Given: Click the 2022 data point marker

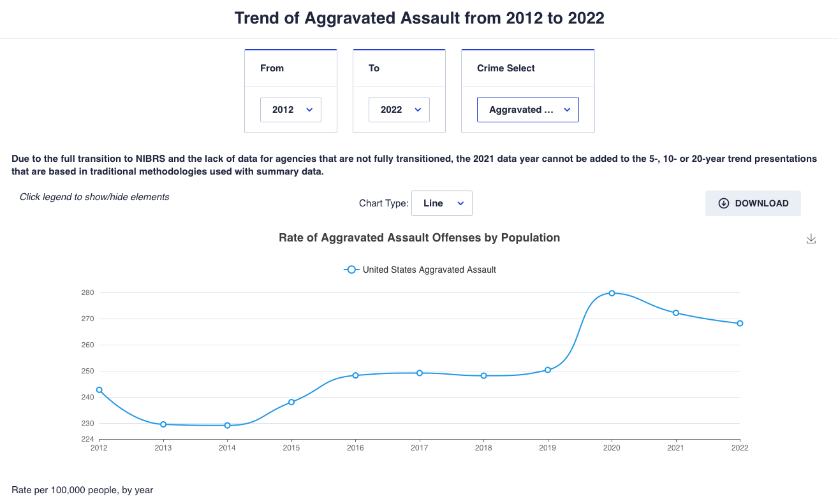Looking at the screenshot, I should coord(740,324).
